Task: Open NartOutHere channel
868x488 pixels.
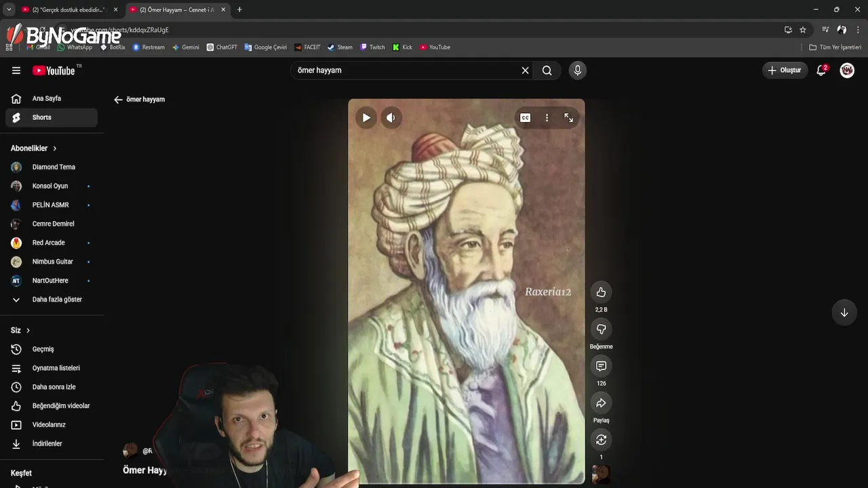Action: (52, 281)
